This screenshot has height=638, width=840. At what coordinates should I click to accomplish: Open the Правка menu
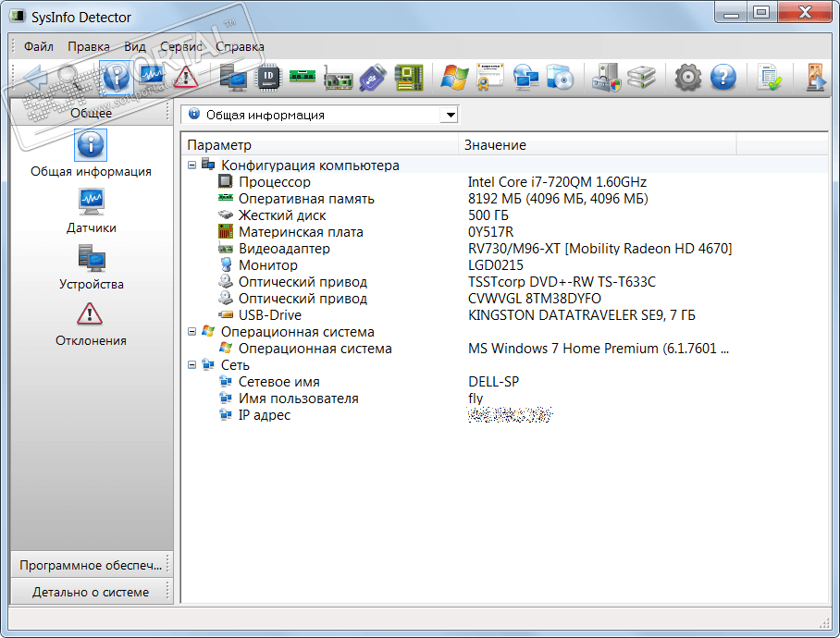89,46
